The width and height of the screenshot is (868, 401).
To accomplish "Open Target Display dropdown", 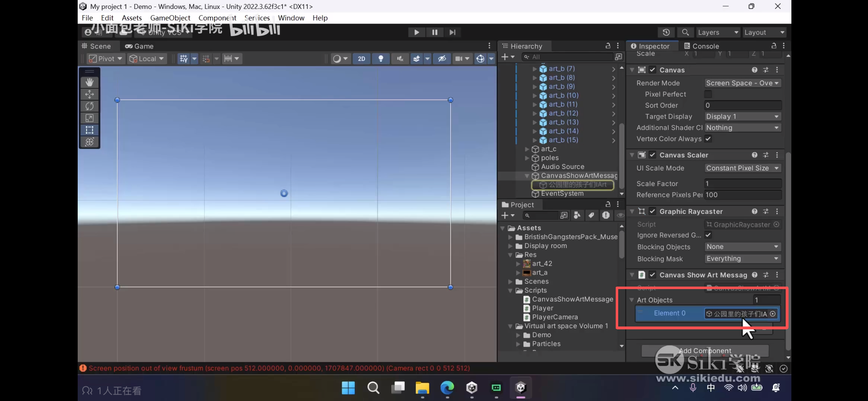I will point(743,117).
